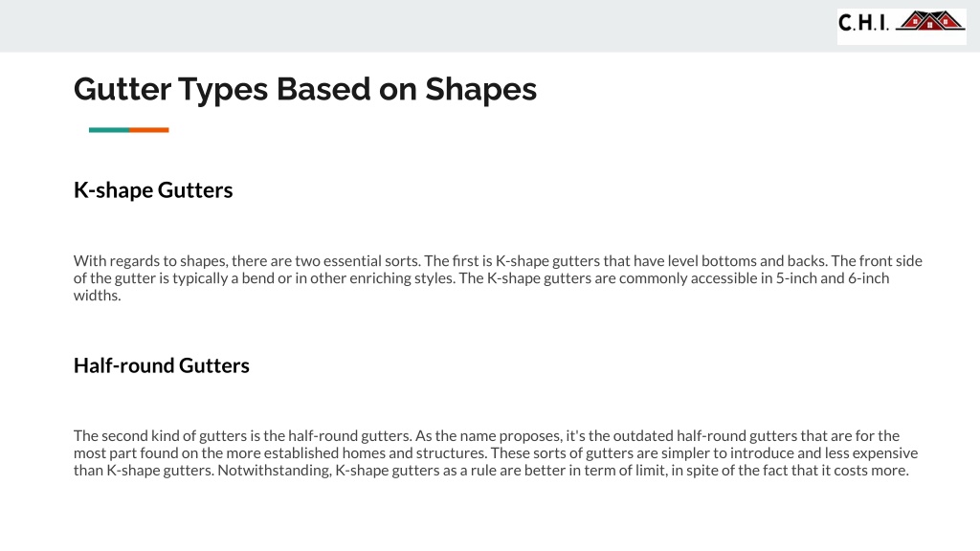
Task: Click the slide title Gutter Types Based on Shapes
Action: pos(305,89)
